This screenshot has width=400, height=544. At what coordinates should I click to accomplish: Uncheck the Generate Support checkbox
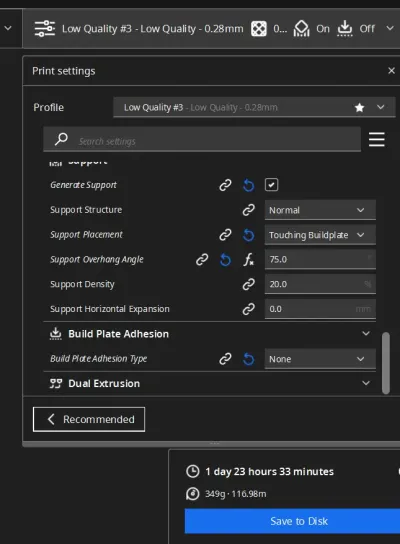(x=271, y=185)
